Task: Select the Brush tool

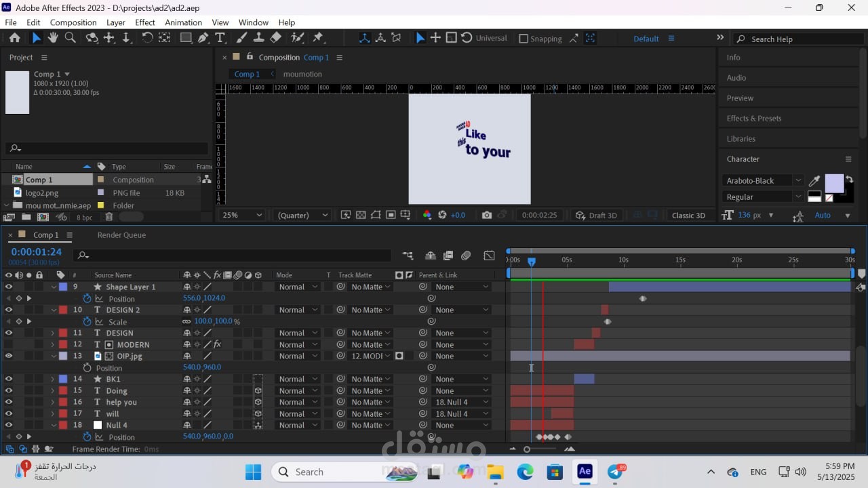Action: pyautogui.click(x=241, y=38)
